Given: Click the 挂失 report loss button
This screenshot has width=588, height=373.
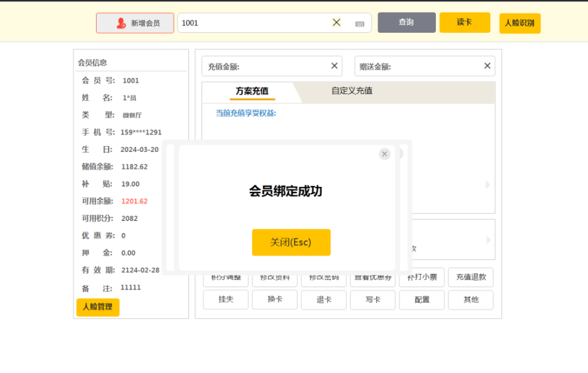Looking at the screenshot, I should point(225,300).
